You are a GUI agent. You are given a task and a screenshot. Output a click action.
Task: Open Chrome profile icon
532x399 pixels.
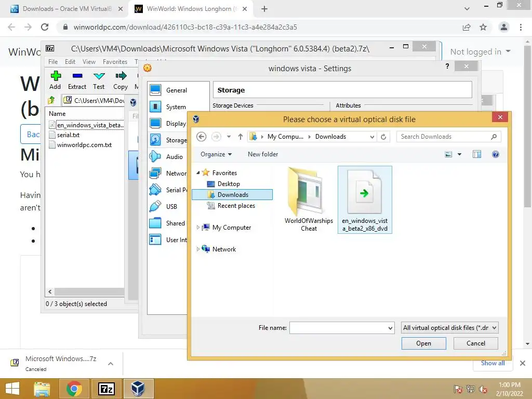click(504, 27)
